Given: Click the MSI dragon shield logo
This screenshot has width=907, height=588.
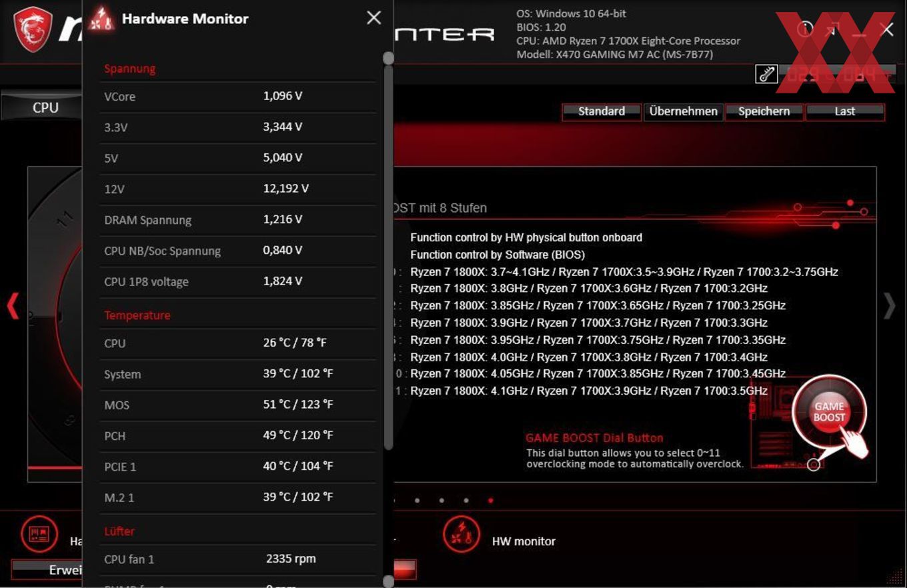Looking at the screenshot, I should (x=33, y=29).
